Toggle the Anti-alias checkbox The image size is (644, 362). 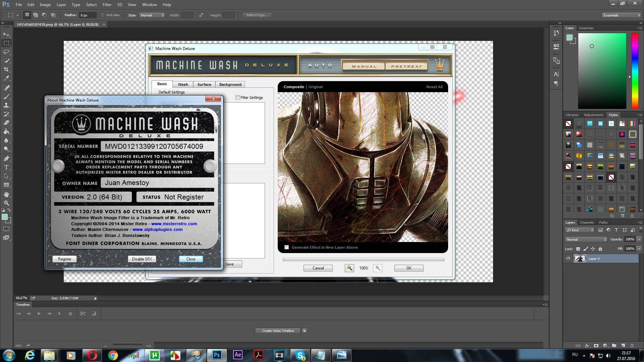(x=102, y=15)
